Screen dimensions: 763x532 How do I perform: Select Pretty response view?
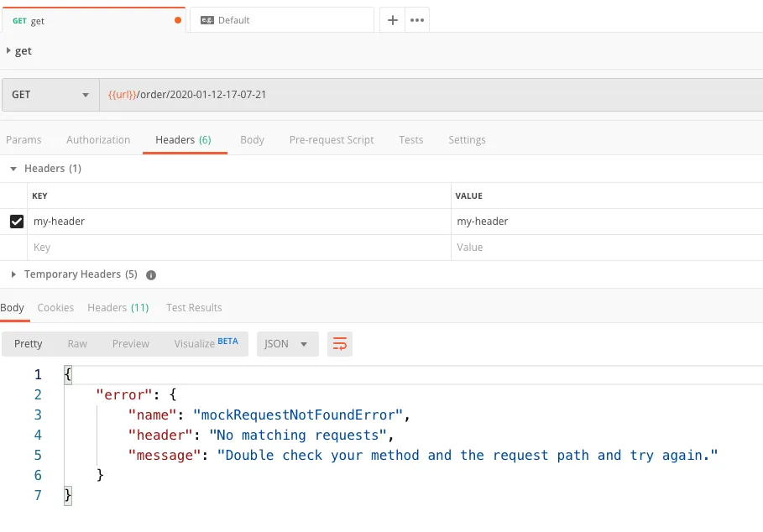point(29,344)
